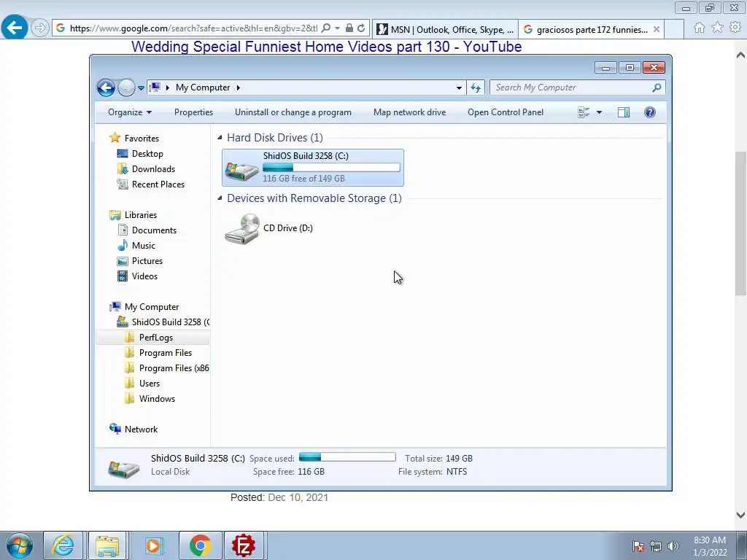Open the Program Files (x86) folder
Screen dimensions: 747x560
pos(174,368)
